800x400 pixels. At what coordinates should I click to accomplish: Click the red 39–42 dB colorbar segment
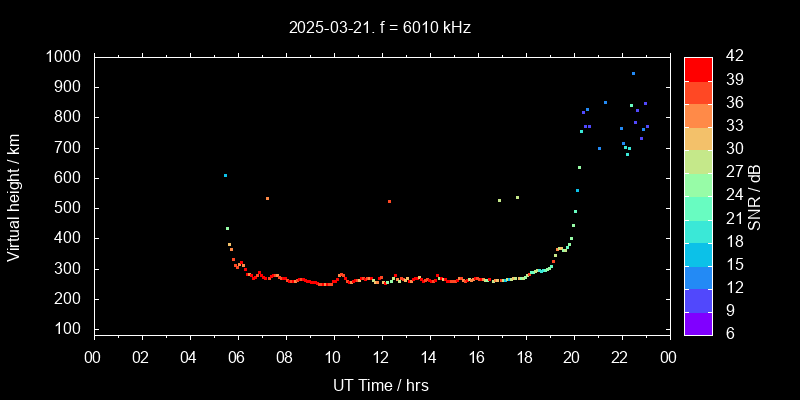coord(698,68)
